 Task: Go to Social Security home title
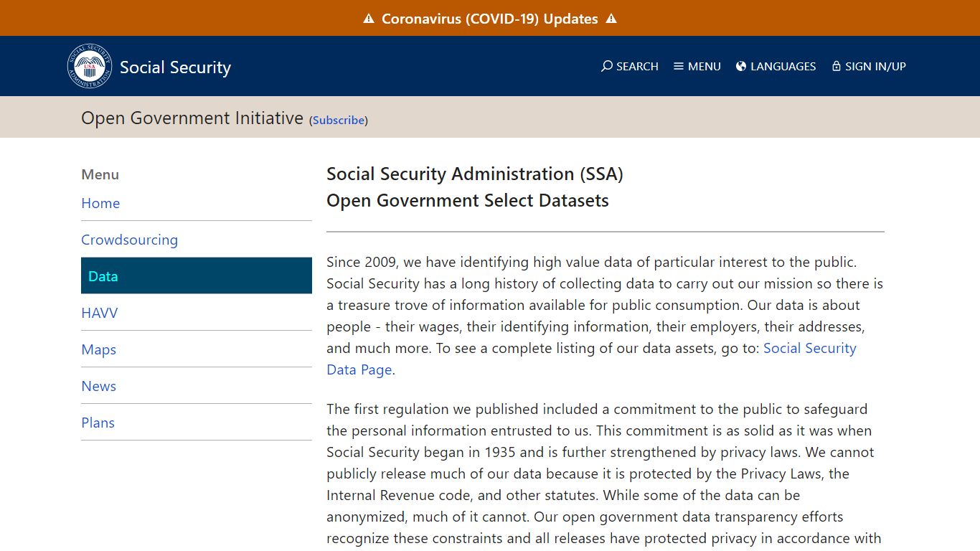click(175, 67)
